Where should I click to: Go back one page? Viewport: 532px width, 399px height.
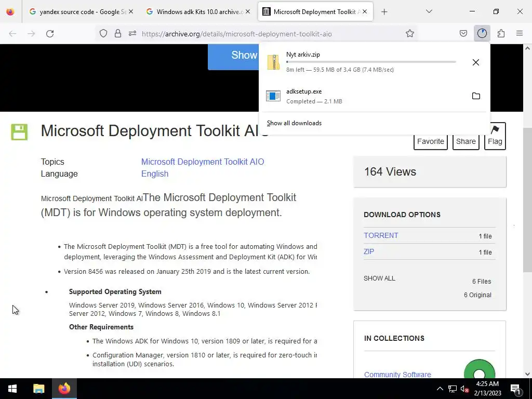click(x=12, y=34)
